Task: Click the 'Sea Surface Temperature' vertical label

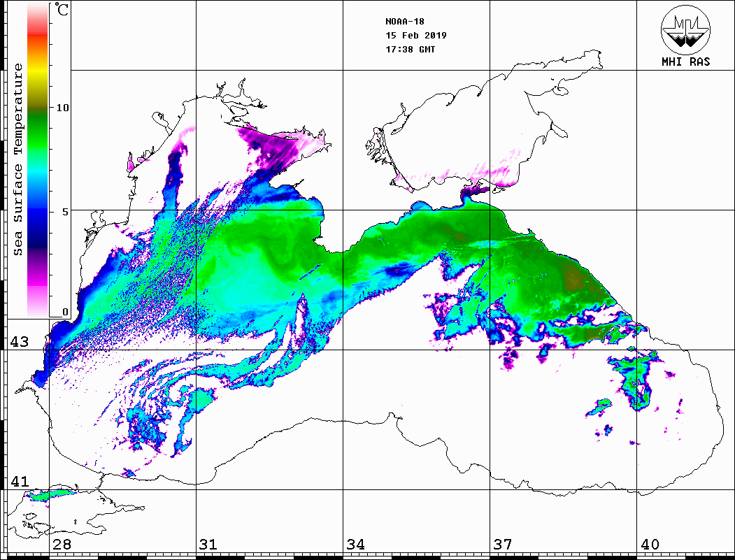Action: point(17,159)
